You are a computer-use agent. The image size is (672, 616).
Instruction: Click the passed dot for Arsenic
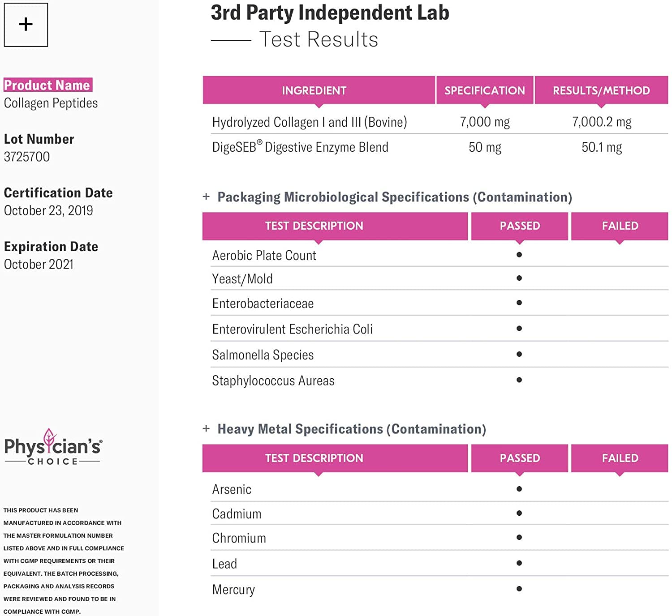(x=519, y=489)
